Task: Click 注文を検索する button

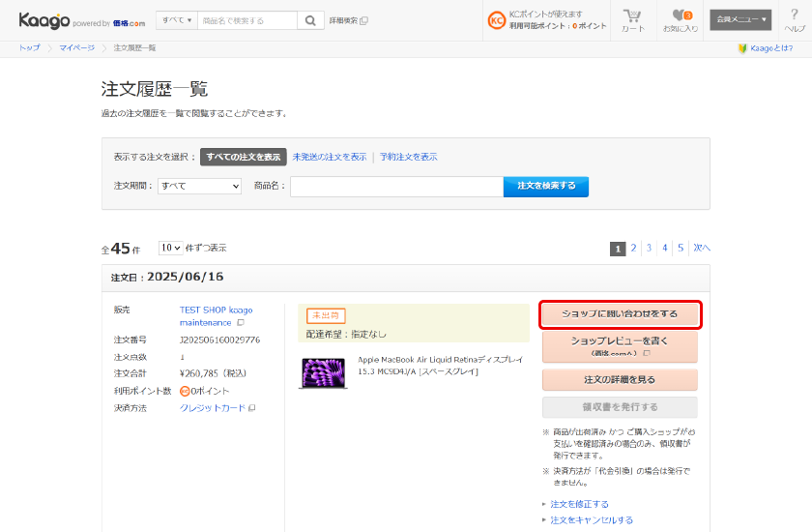Action: pos(546,187)
